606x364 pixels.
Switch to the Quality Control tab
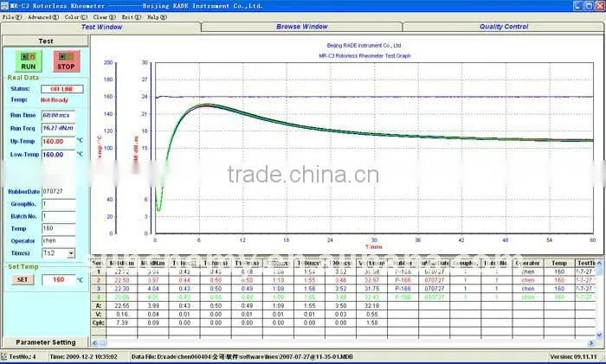[x=504, y=27]
